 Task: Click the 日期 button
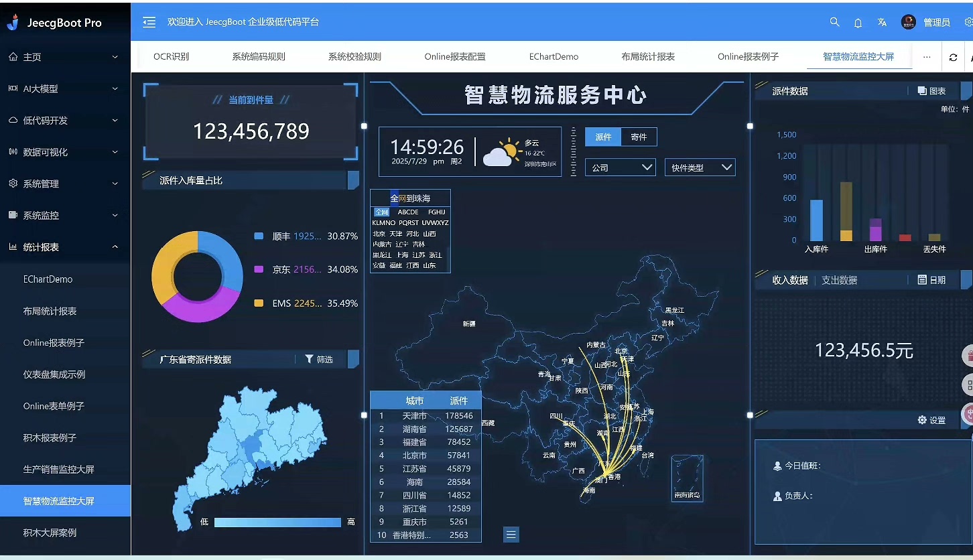click(931, 280)
